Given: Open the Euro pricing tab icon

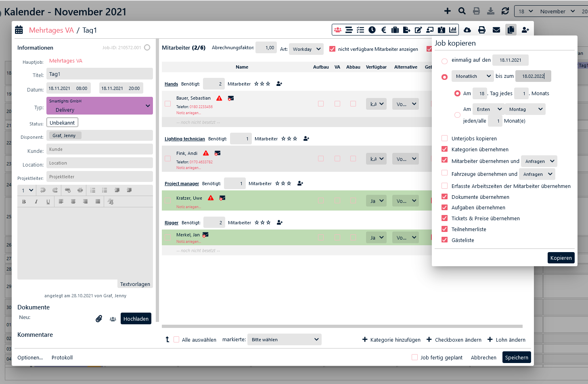Looking at the screenshot, I should pyautogui.click(x=384, y=30).
